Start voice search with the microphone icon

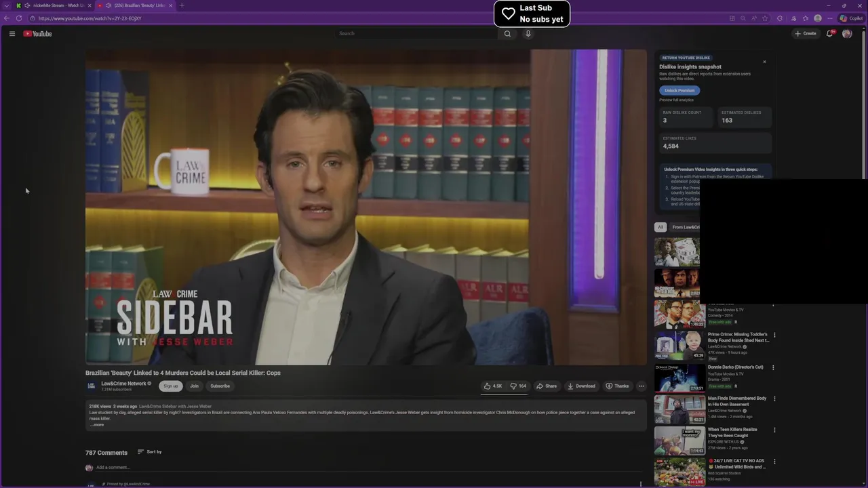(528, 33)
